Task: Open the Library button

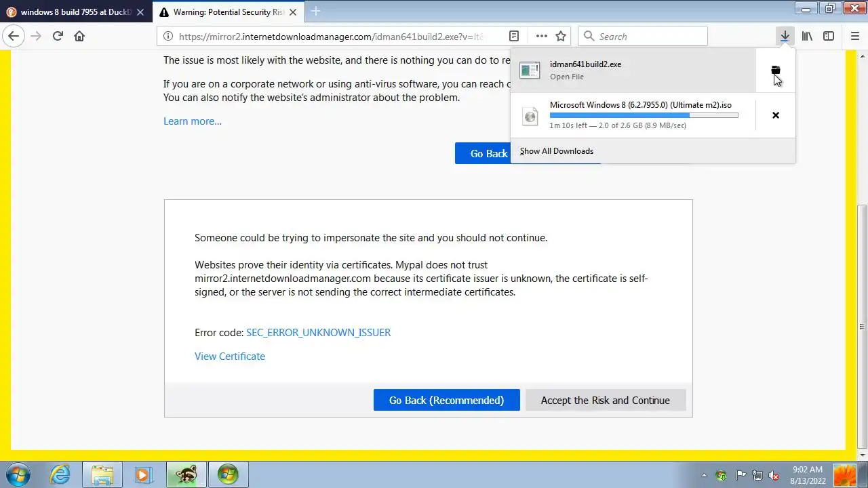Action: click(x=807, y=37)
